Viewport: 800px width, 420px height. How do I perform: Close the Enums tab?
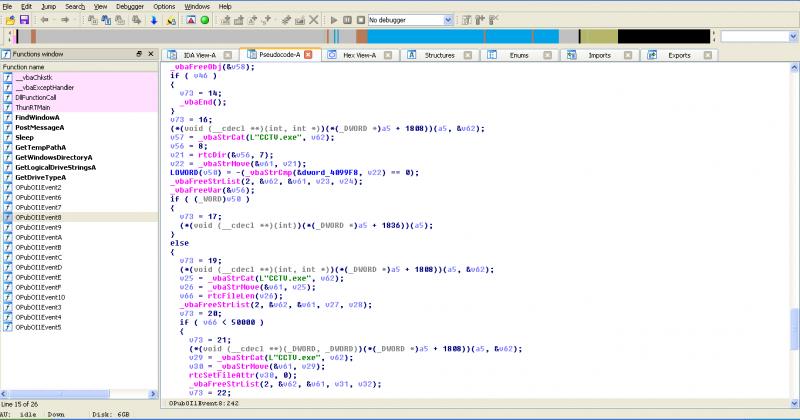[x=547, y=55]
